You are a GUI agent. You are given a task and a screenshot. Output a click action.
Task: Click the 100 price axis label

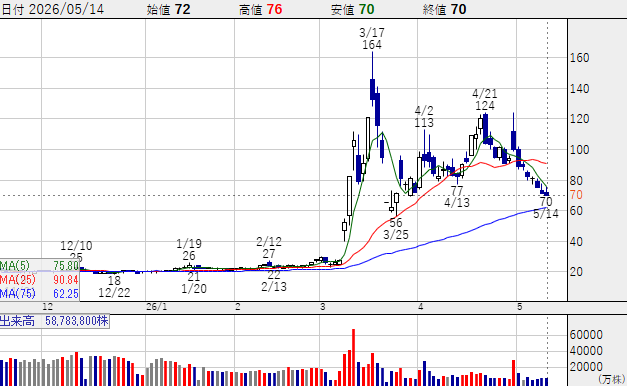pos(579,150)
